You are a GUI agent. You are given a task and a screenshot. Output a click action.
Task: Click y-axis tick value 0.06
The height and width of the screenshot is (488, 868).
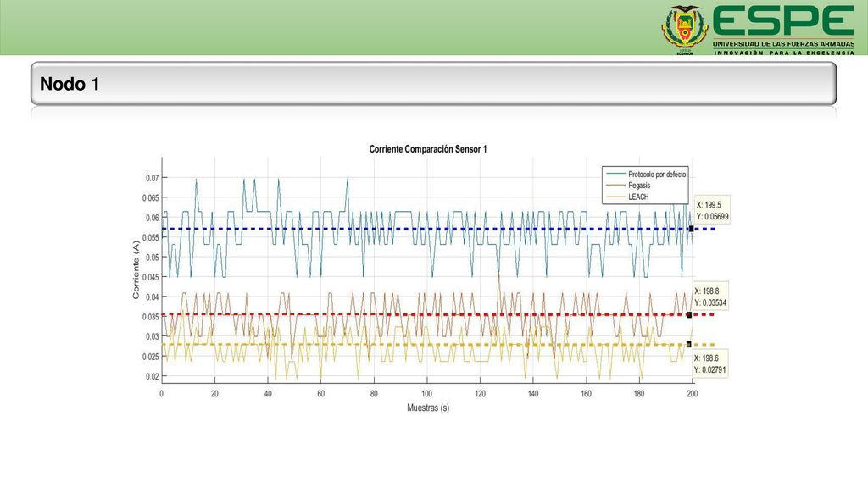[153, 218]
